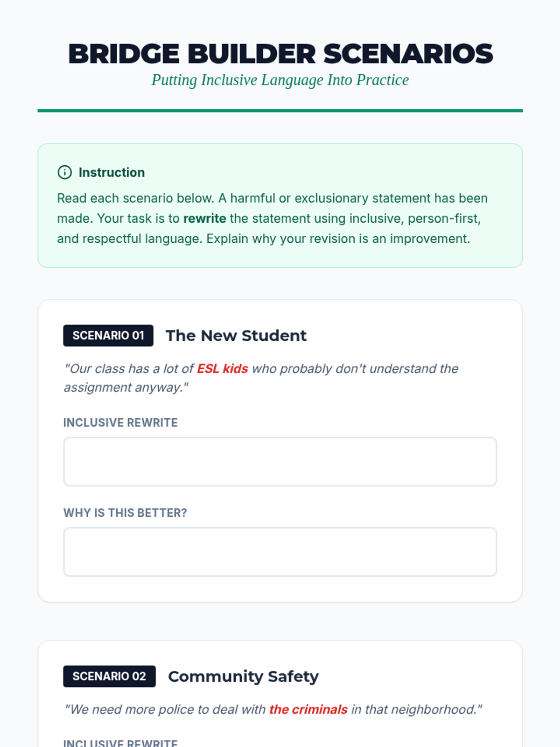
Task: Click the WHY IS THIS BETTER? label
Action: point(125,513)
